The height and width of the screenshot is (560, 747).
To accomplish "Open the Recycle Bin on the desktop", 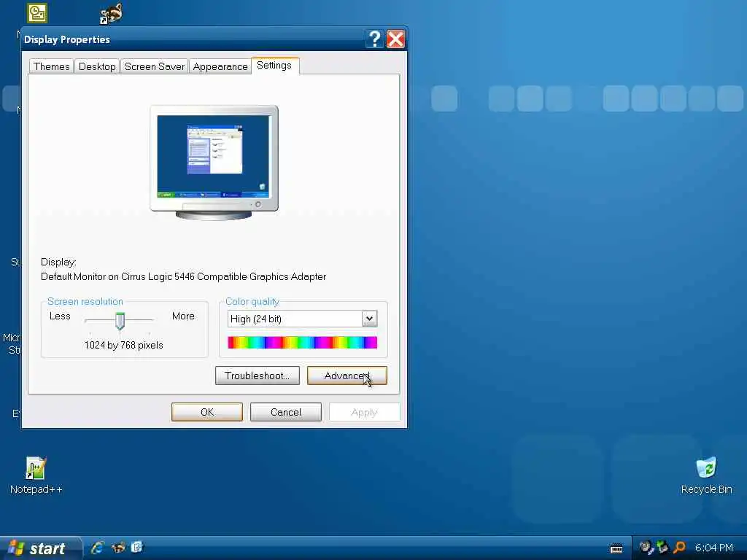I will pos(706,474).
